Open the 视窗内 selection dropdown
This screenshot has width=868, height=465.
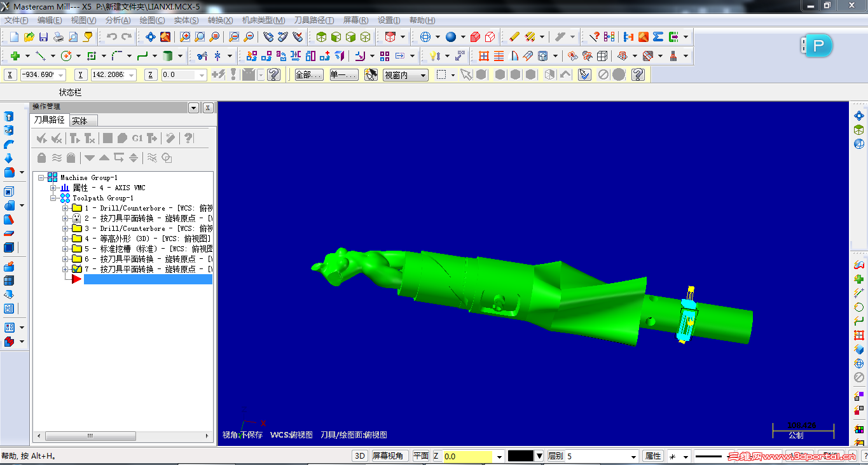[406, 75]
